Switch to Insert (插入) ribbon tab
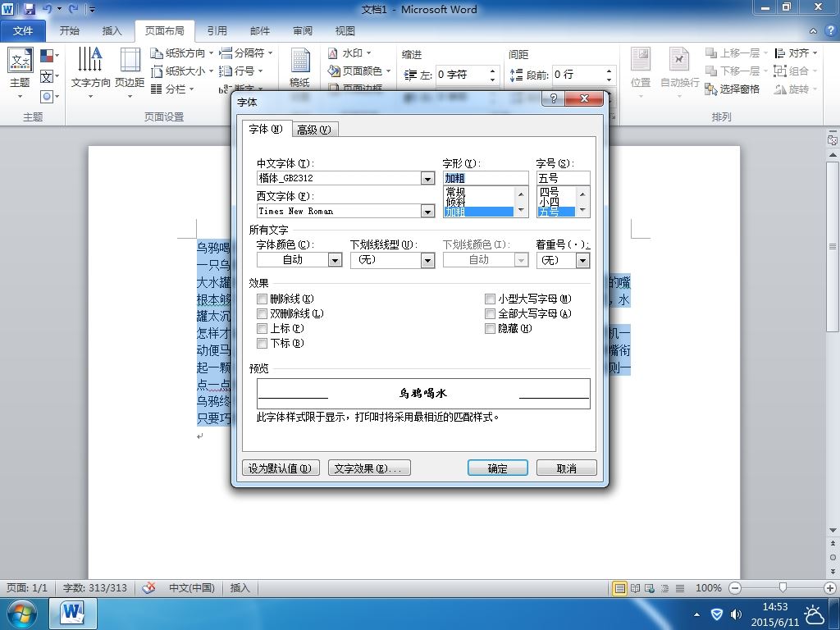This screenshot has width=840, height=630. tap(112, 31)
